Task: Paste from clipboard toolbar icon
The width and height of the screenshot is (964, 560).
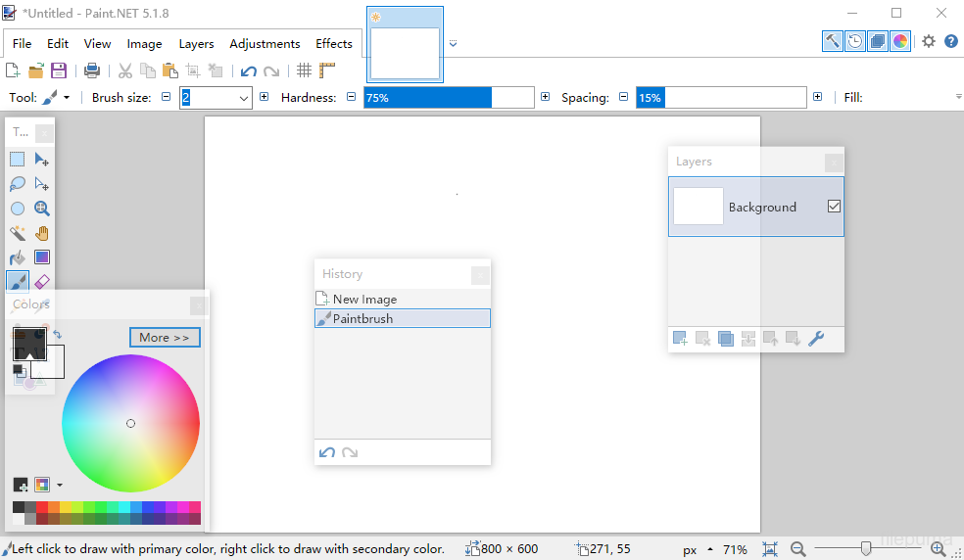Action: pos(170,70)
